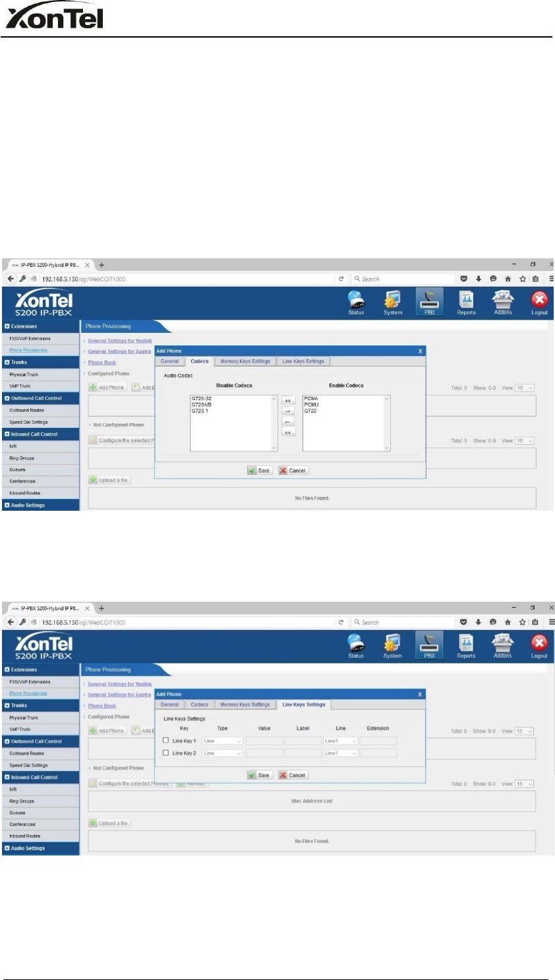Click Label field for Line Key 2
Image resolution: width=555 pixels, height=980 pixels.
pos(303,753)
